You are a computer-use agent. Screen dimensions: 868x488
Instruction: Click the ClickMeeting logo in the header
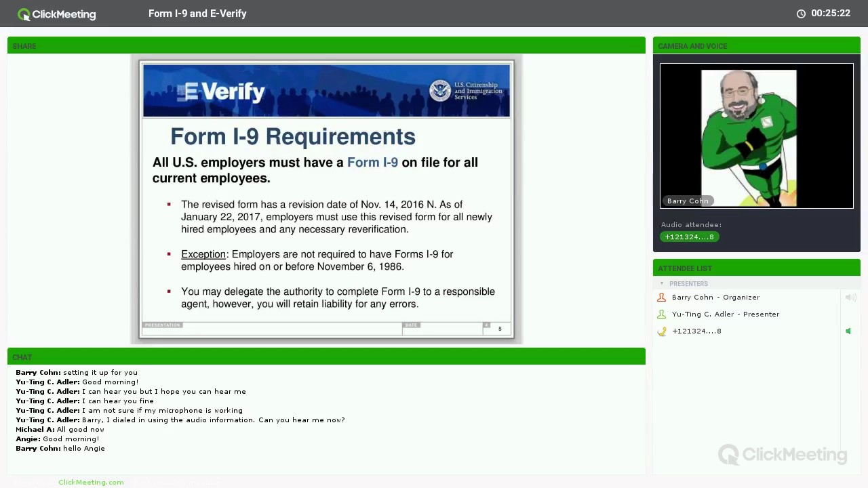pos(57,14)
